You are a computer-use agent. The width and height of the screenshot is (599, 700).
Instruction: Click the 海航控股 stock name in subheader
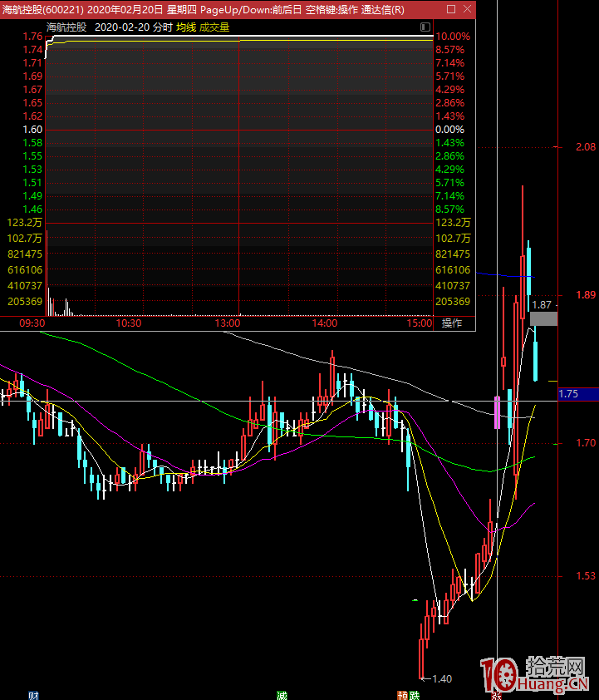click(66, 27)
